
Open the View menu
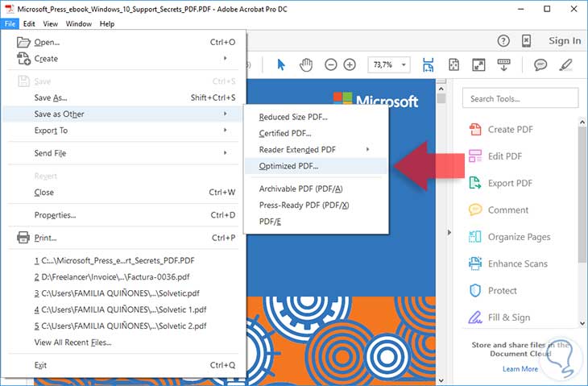[x=50, y=23]
